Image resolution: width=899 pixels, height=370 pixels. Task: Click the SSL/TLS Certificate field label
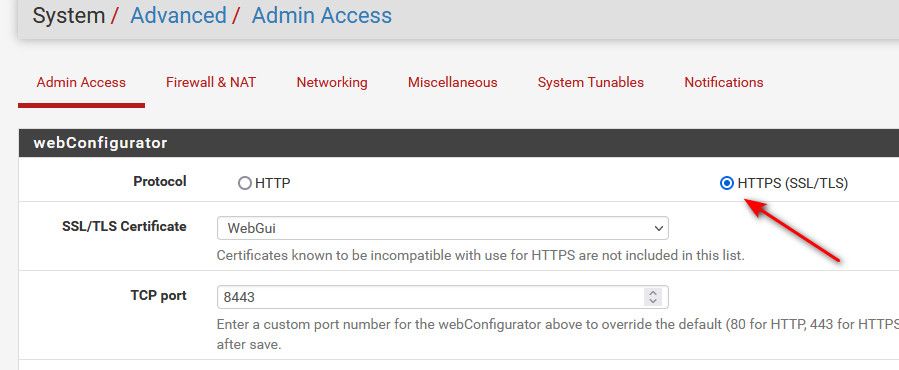[x=124, y=226]
